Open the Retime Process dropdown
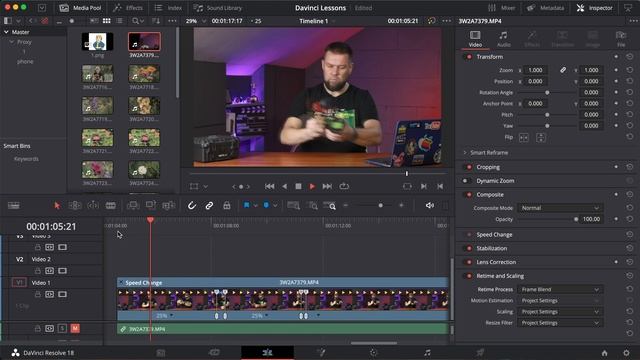Viewport: 640px width, 360px height. (x=560, y=289)
